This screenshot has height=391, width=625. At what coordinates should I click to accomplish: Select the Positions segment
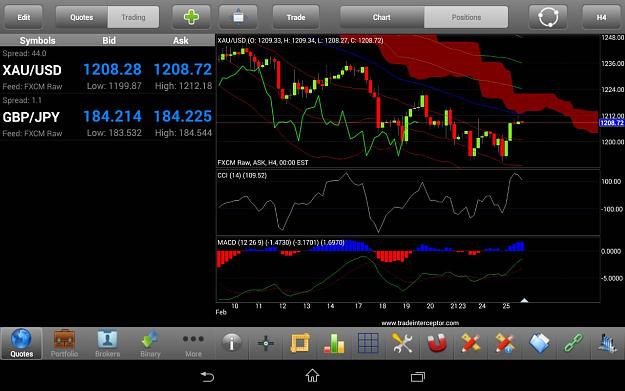(x=466, y=17)
